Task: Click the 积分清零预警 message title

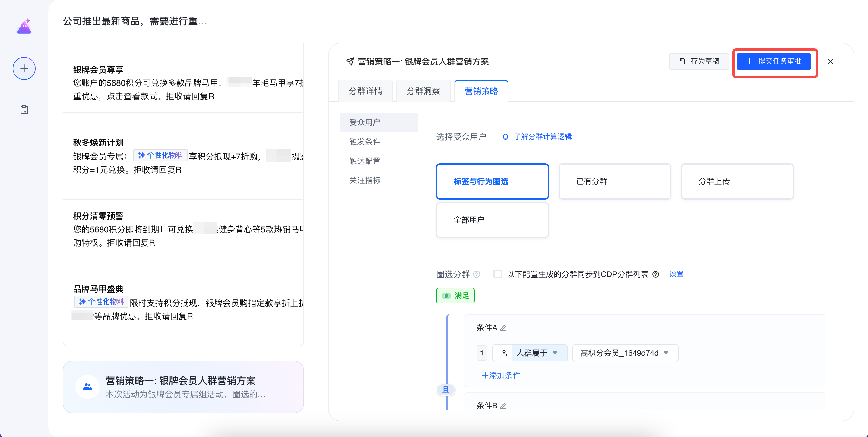Action: [x=98, y=216]
